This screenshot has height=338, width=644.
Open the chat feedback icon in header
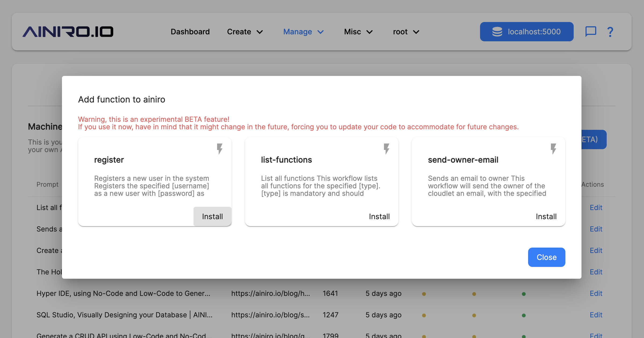point(591,32)
